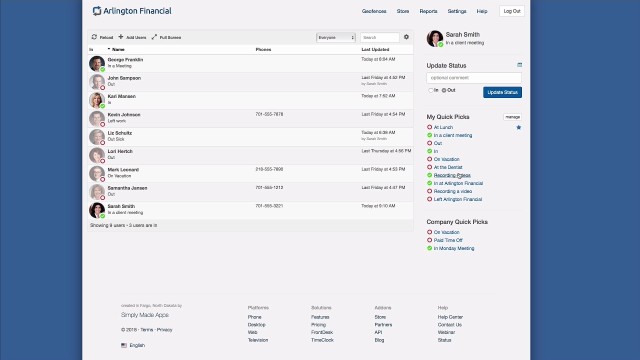Click red status icon next to At Lunch

pyautogui.click(x=429, y=127)
